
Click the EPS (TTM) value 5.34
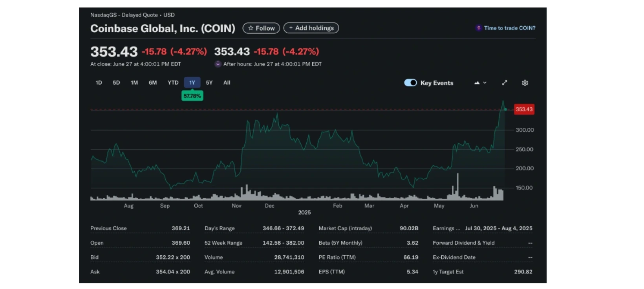coord(412,272)
